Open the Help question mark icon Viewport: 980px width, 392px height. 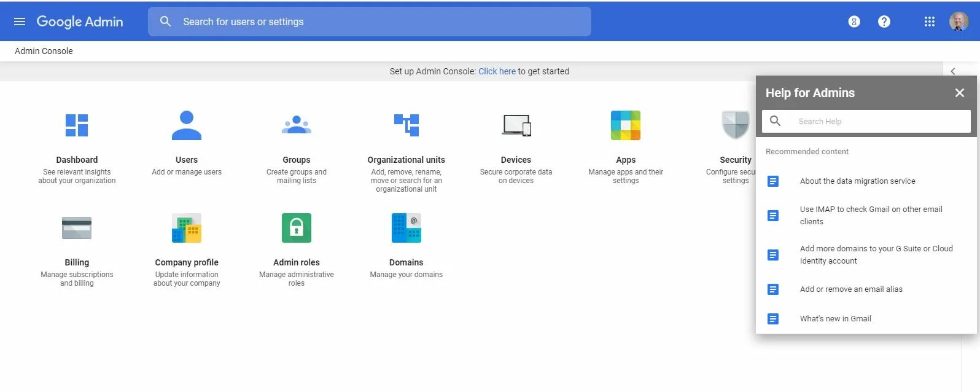point(884,22)
